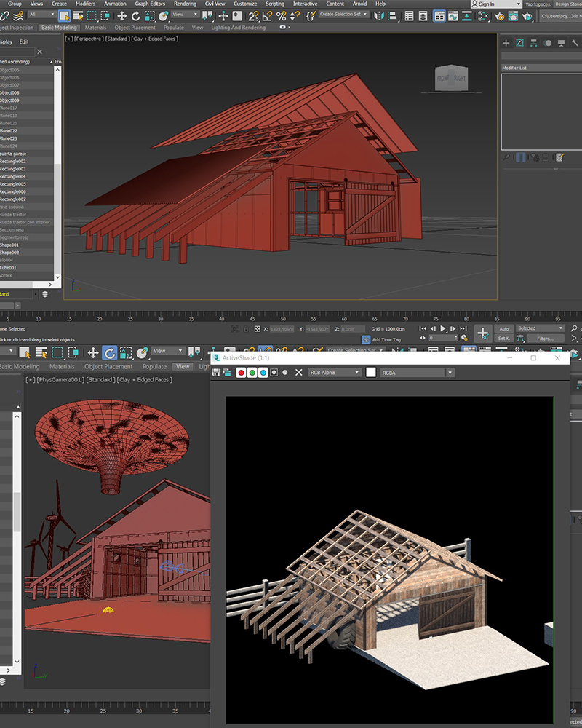Screen dimensions: 582x728
Task: Toggle Scene Explorer icon in top toolbar
Action: pyautogui.click(x=410, y=16)
